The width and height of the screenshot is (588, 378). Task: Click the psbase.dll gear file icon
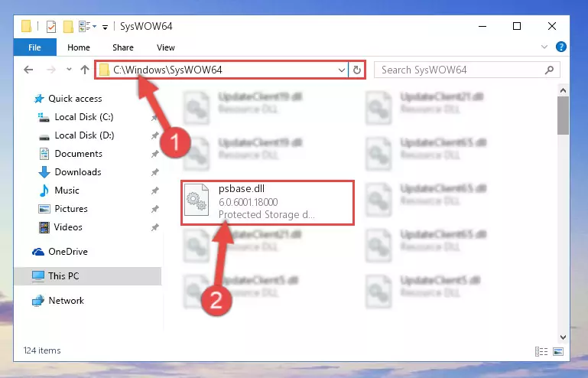pyautogui.click(x=197, y=200)
